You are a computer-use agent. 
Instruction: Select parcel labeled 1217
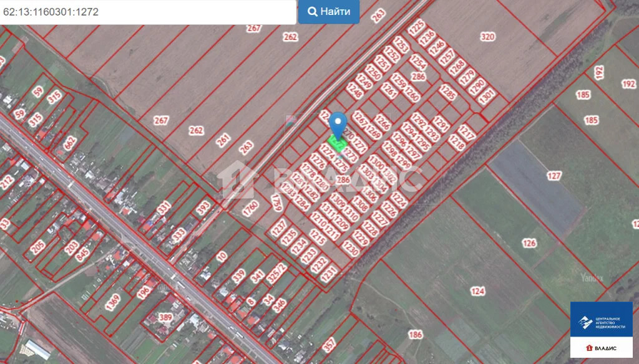click(x=466, y=132)
